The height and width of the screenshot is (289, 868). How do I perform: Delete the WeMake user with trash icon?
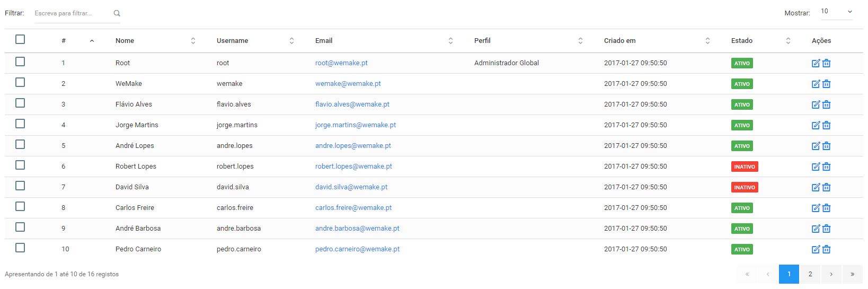point(826,84)
